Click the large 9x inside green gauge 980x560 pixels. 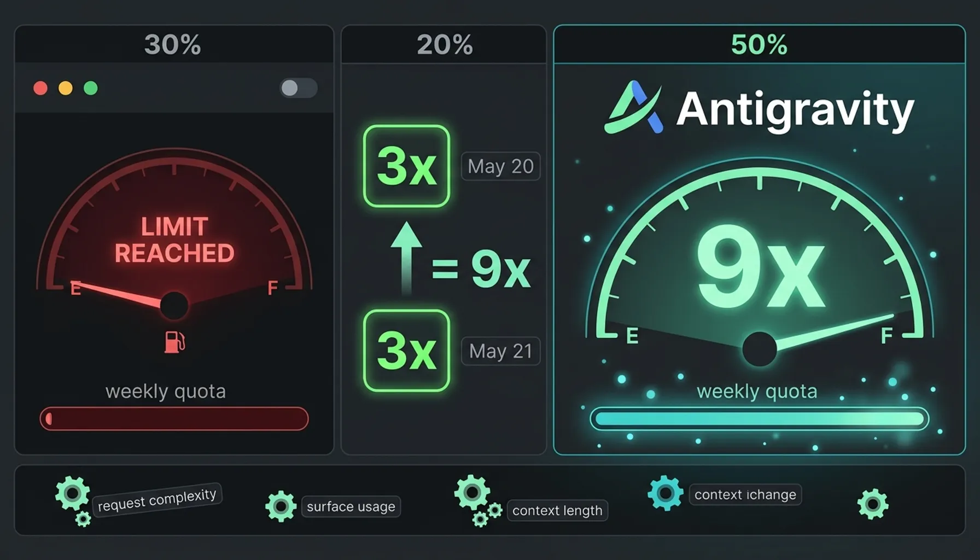coord(760,268)
